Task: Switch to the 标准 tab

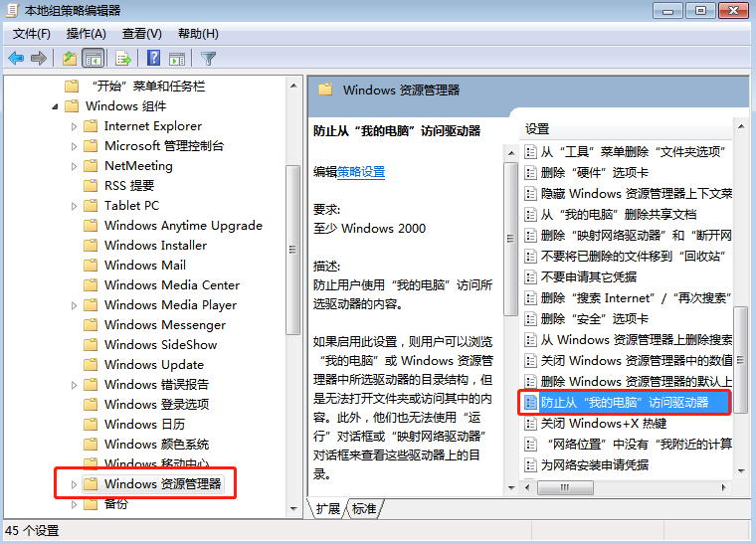Action: [364, 509]
